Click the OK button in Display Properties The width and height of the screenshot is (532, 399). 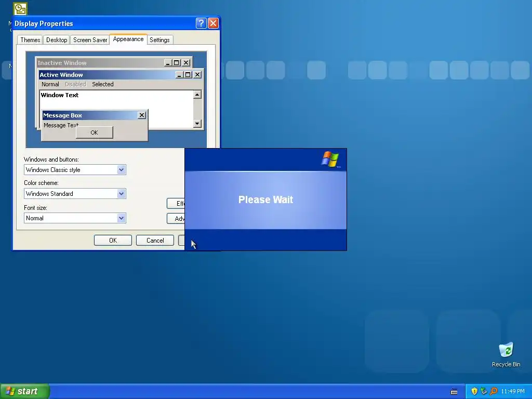[x=113, y=240]
